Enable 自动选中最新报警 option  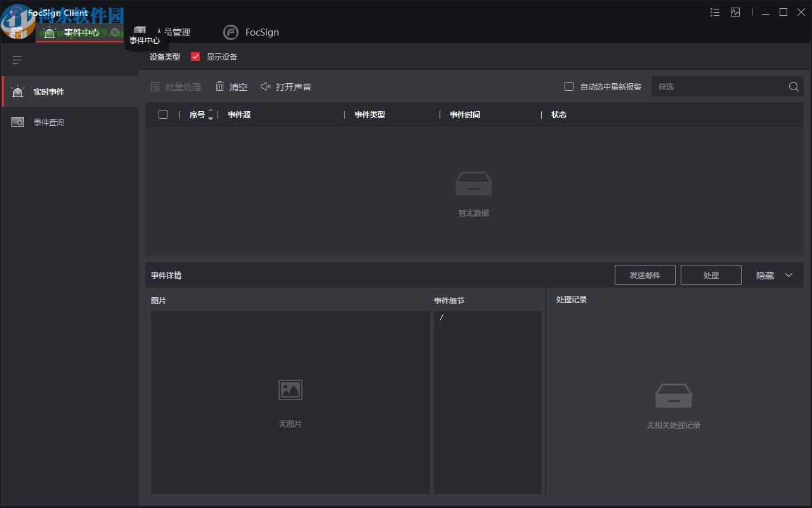[x=568, y=86]
